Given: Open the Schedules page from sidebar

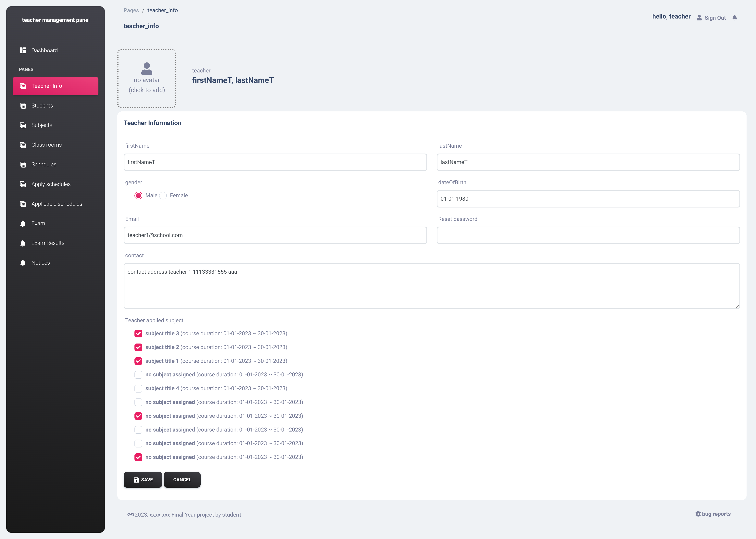Looking at the screenshot, I should [x=44, y=165].
